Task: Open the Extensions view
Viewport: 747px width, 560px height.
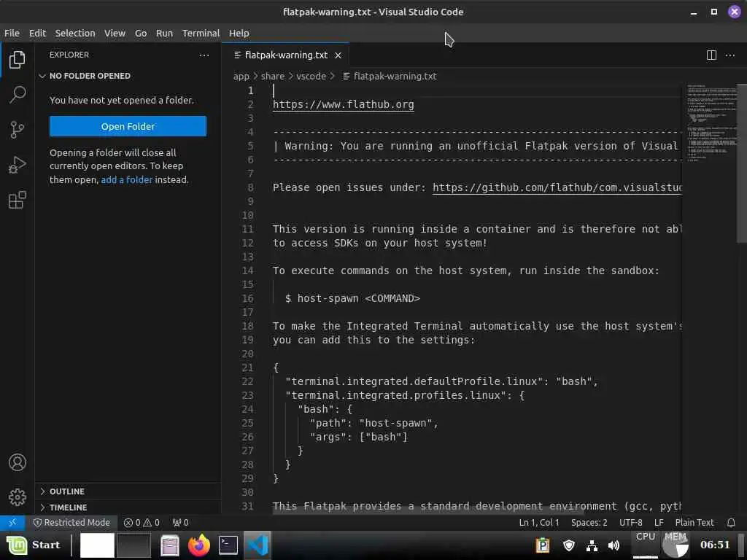Action: [18, 200]
